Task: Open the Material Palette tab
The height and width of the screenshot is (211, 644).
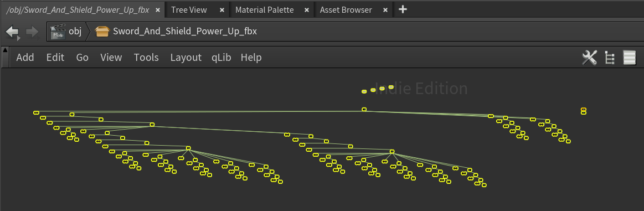Action: pyautogui.click(x=265, y=10)
